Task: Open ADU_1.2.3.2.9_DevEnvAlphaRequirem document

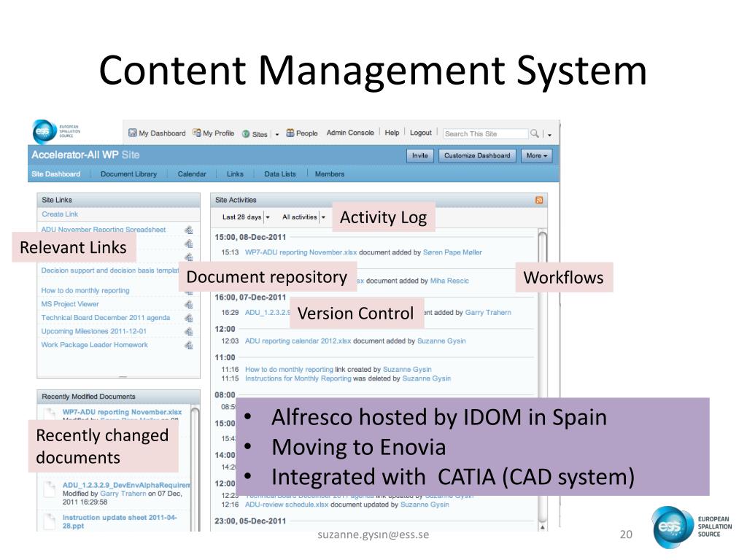Action: coord(126,485)
